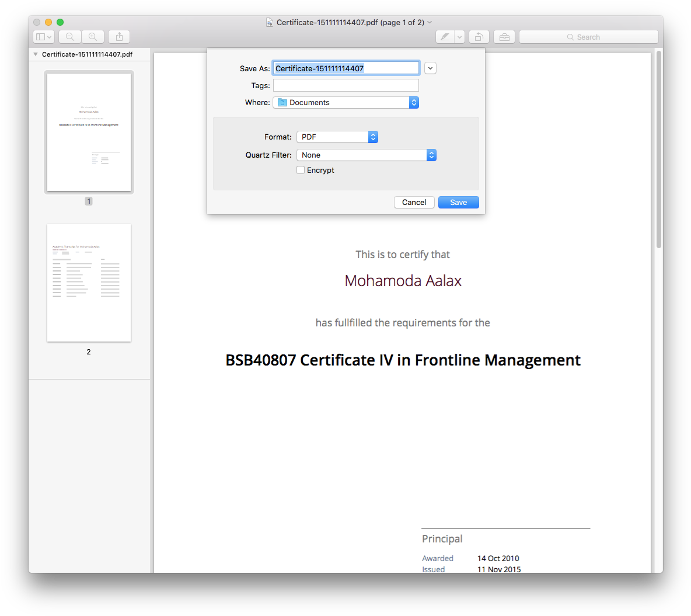This screenshot has height=616, width=691.
Task: Click the zoom out magnifier icon
Action: point(70,37)
